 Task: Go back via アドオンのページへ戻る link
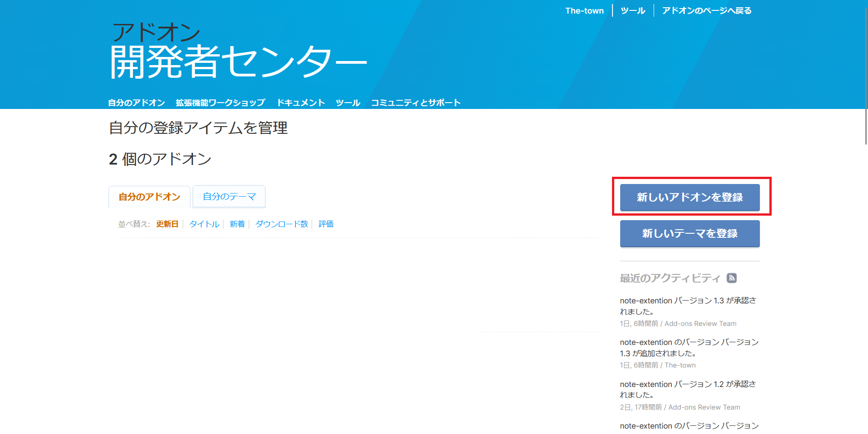[x=707, y=10]
